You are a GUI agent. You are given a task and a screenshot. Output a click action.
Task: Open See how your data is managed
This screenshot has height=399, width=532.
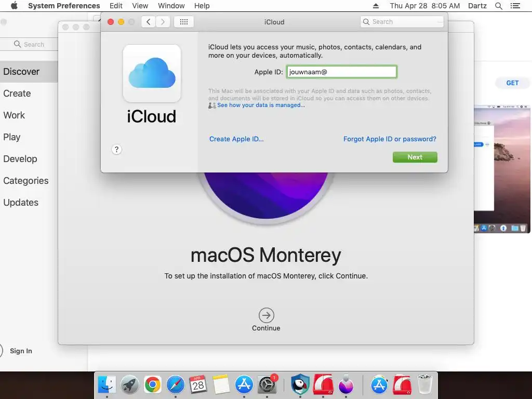pyautogui.click(x=261, y=105)
